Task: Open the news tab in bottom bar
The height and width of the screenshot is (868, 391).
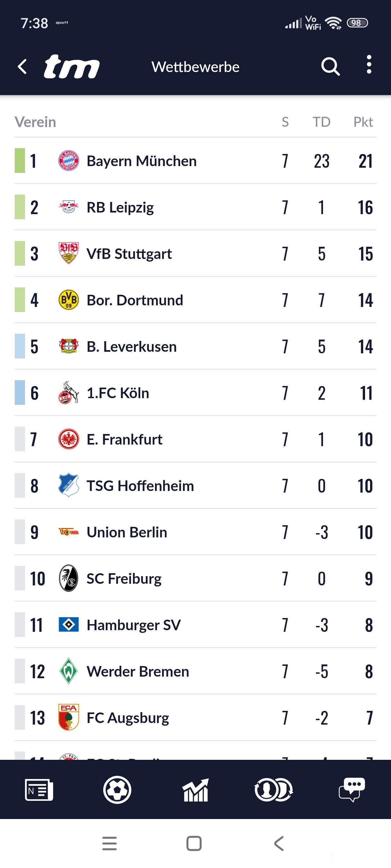Action: coord(39,790)
